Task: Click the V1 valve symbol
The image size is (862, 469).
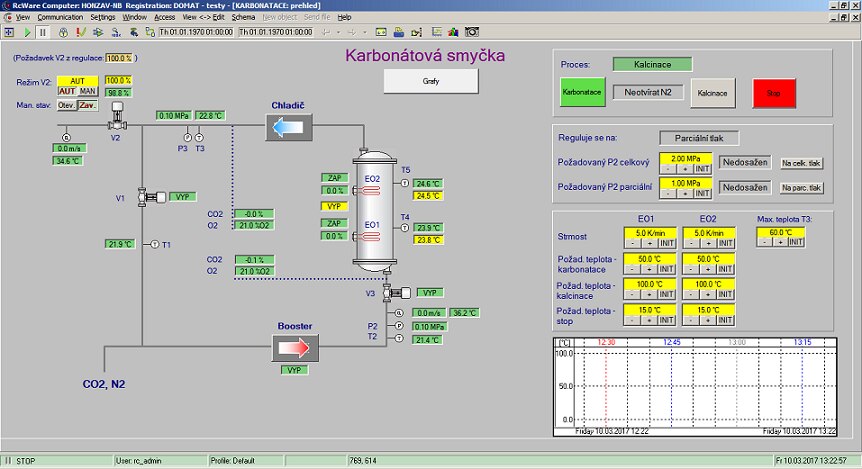Action: [150, 197]
